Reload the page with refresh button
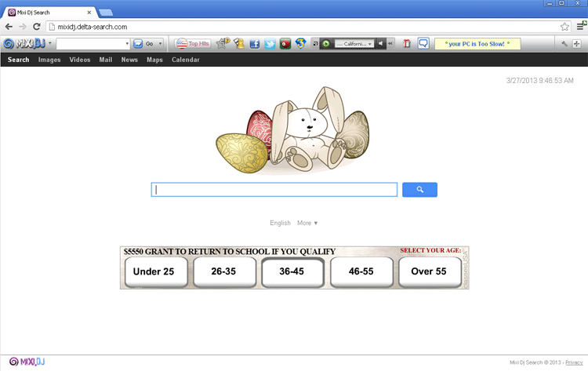Viewport: 588px width, 371px height. pos(36,27)
